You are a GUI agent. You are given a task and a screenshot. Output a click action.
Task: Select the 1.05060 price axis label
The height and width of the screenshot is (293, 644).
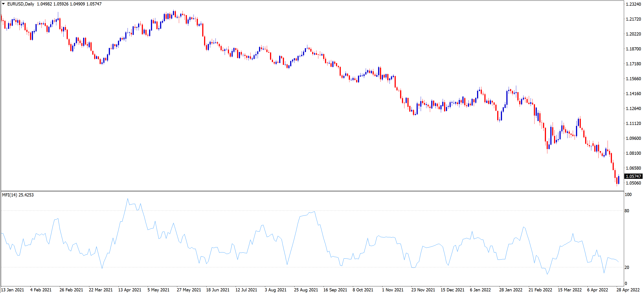[x=633, y=183]
